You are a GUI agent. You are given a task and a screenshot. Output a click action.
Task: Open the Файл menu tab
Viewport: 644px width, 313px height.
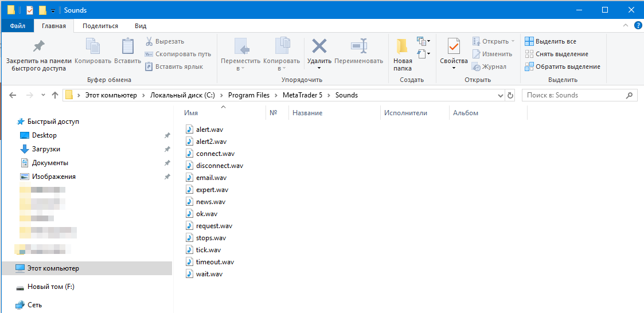pos(17,26)
